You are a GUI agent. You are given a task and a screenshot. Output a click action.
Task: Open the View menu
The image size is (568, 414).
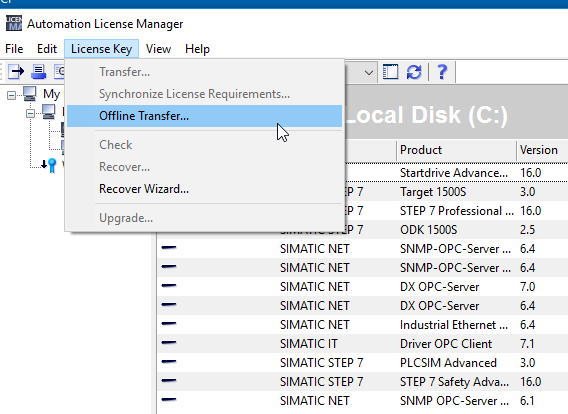pyautogui.click(x=158, y=49)
